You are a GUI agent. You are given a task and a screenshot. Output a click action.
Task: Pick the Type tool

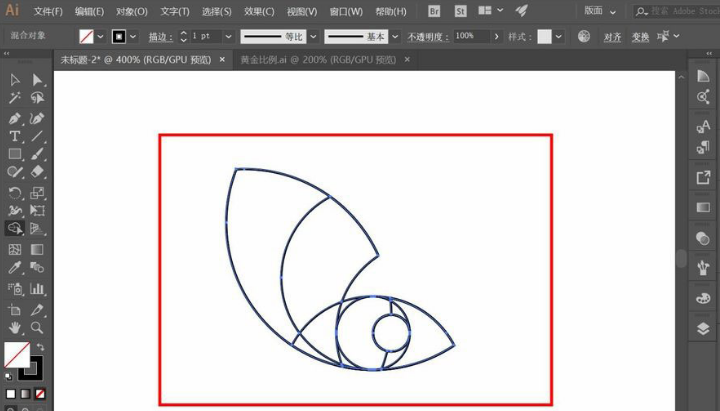[15, 136]
